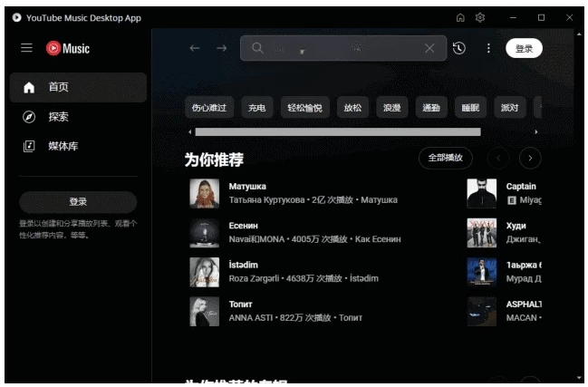Open 探索 in the sidebar
The image size is (588, 387).
(77, 117)
